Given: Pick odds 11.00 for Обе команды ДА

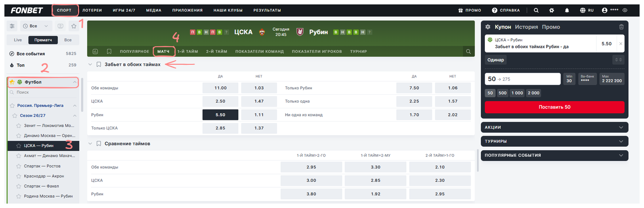Looking at the screenshot, I should click(221, 88).
